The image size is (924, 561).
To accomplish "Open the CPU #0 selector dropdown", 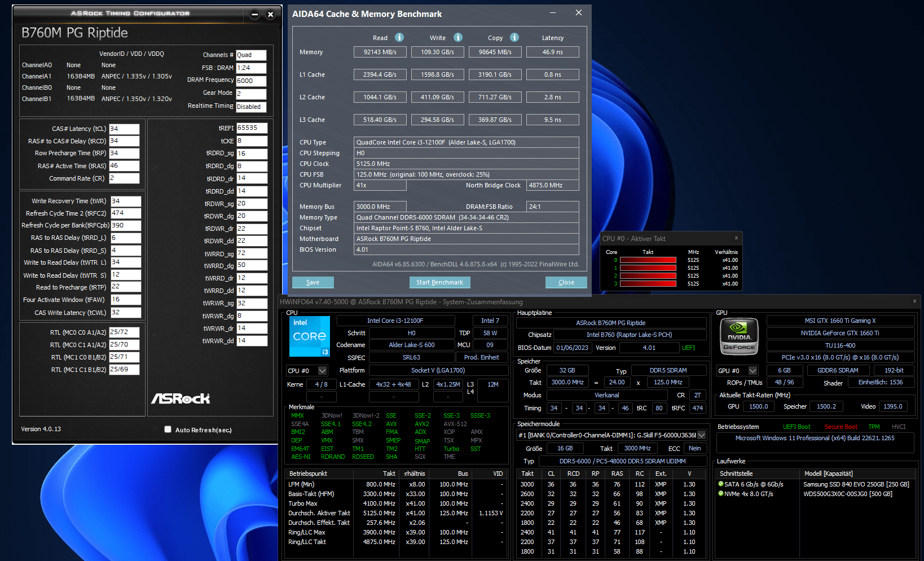I will (322, 371).
